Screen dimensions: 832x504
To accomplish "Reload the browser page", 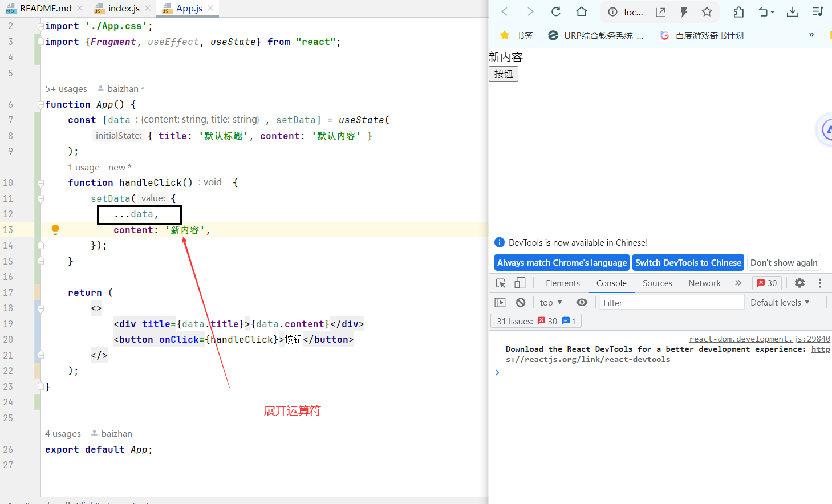I will 556,11.
